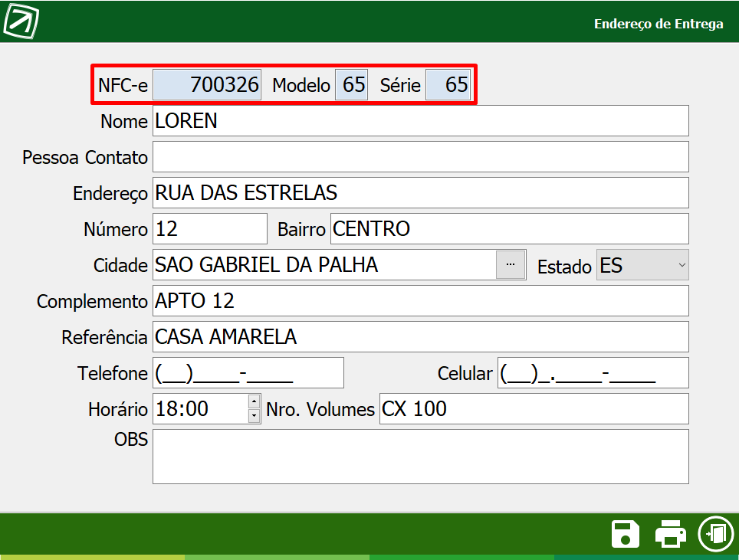Select the Nro. Volumes field
The width and height of the screenshot is (739, 560).
534,409
